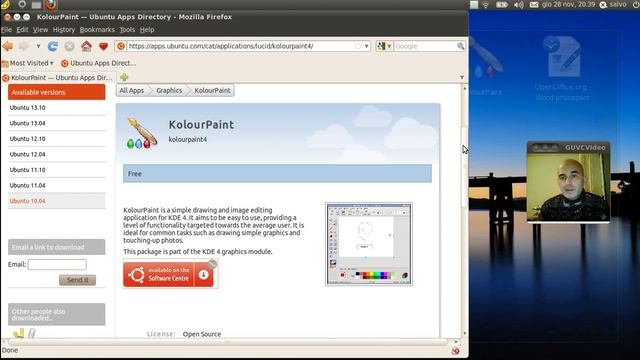Select Ubuntu 12.04 version
640x360 pixels.
[56, 154]
